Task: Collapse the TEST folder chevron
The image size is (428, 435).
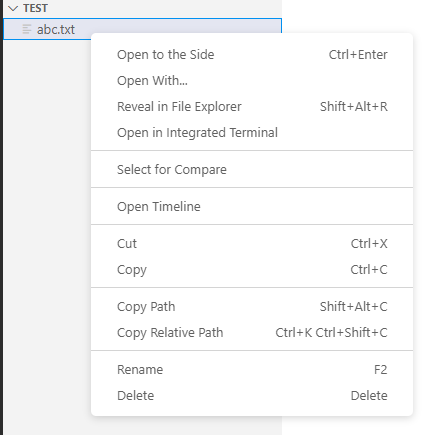Action: click(13, 8)
